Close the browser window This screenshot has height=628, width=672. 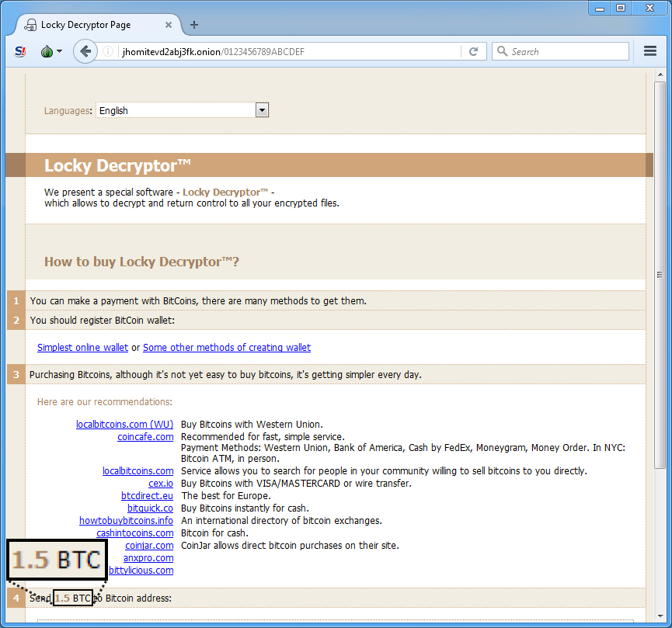(649, 8)
